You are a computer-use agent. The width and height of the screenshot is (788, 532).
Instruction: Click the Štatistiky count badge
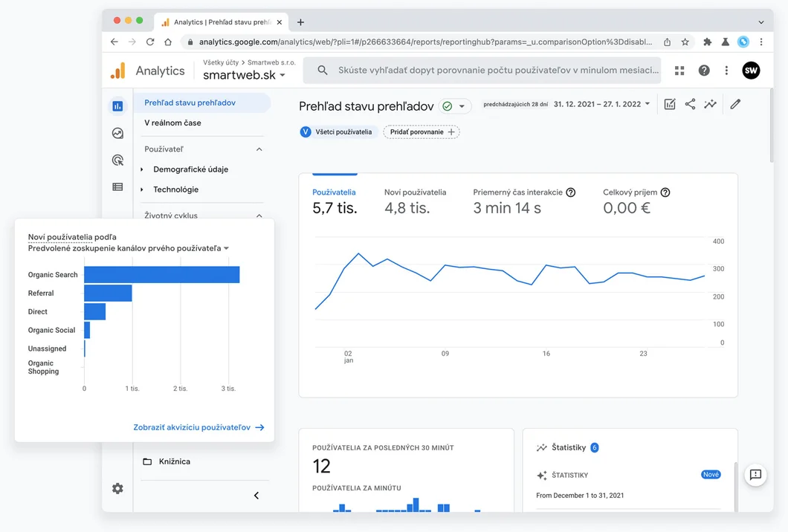tap(595, 447)
